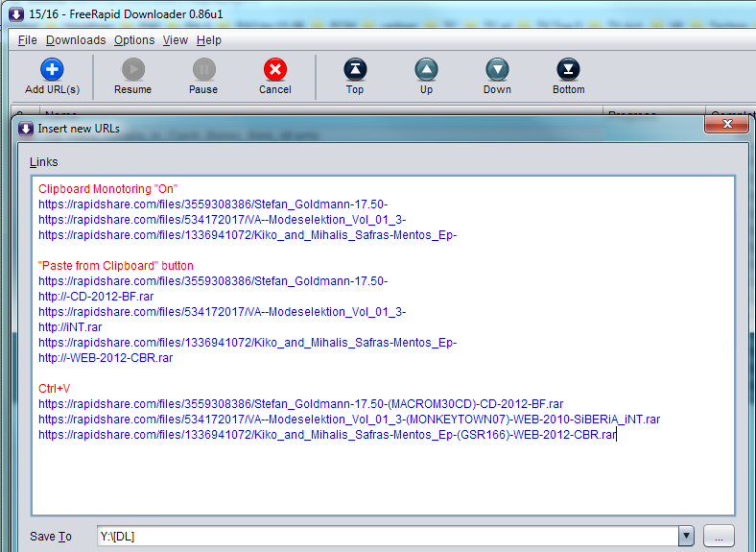Open the View menu
The image size is (756, 552).
(176, 40)
